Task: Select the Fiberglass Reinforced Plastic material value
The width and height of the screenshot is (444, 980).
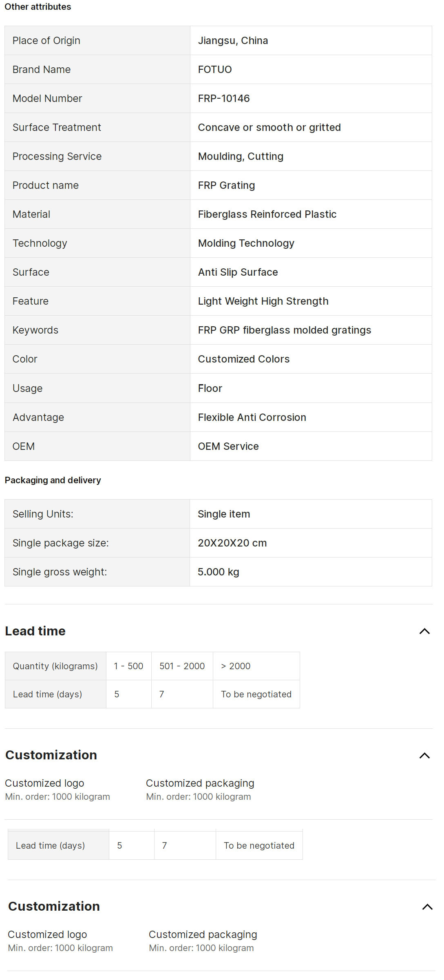Action: click(267, 215)
